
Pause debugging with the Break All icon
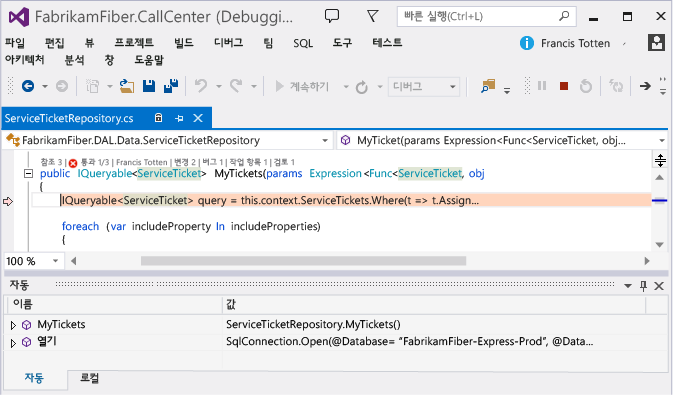pos(542,86)
